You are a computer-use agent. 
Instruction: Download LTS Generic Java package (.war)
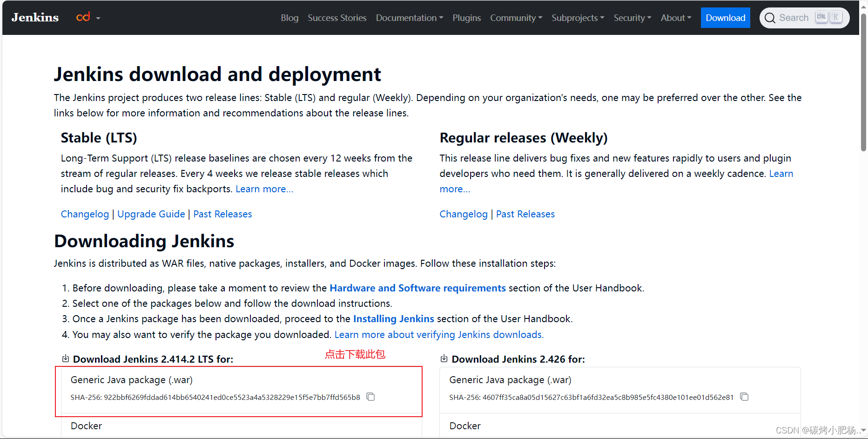[x=132, y=380]
